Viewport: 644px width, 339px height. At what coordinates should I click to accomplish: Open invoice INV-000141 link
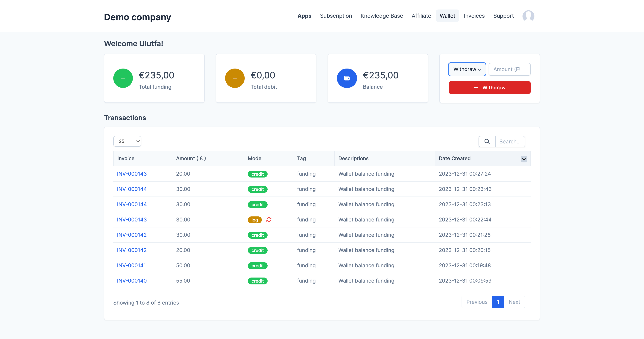click(x=131, y=265)
